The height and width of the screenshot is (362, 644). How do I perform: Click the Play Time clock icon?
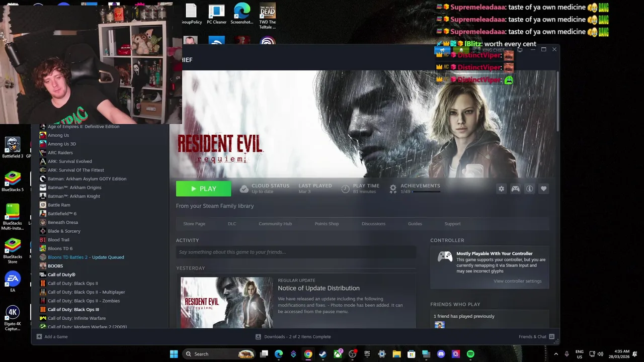(345, 189)
